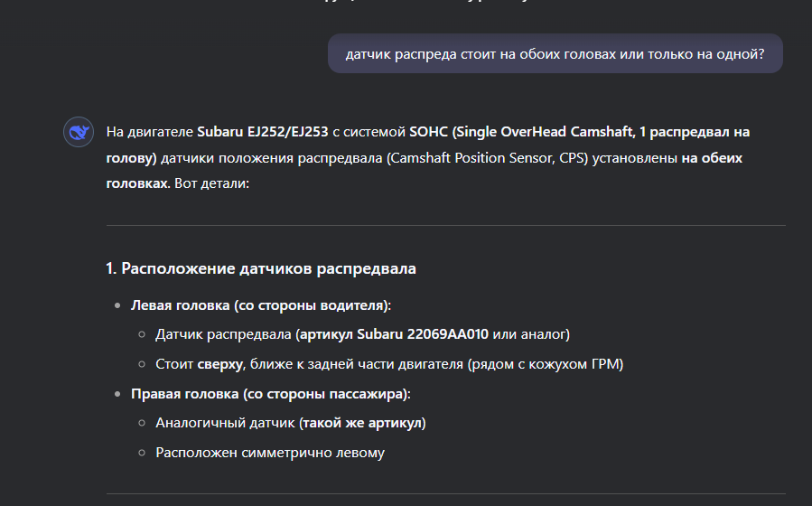Click the line Расположен симметрично левому

click(270, 453)
